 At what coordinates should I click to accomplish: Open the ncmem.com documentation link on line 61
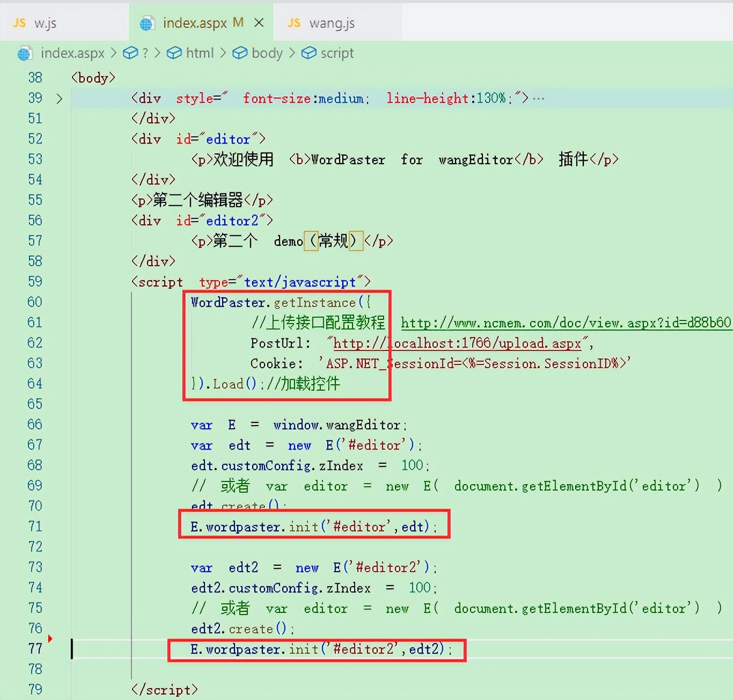(563, 323)
